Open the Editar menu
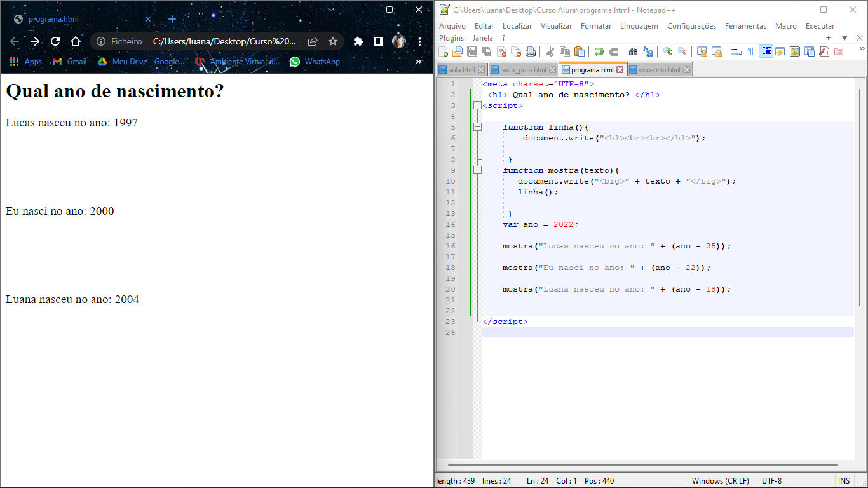This screenshot has width=868, height=488. coord(484,26)
